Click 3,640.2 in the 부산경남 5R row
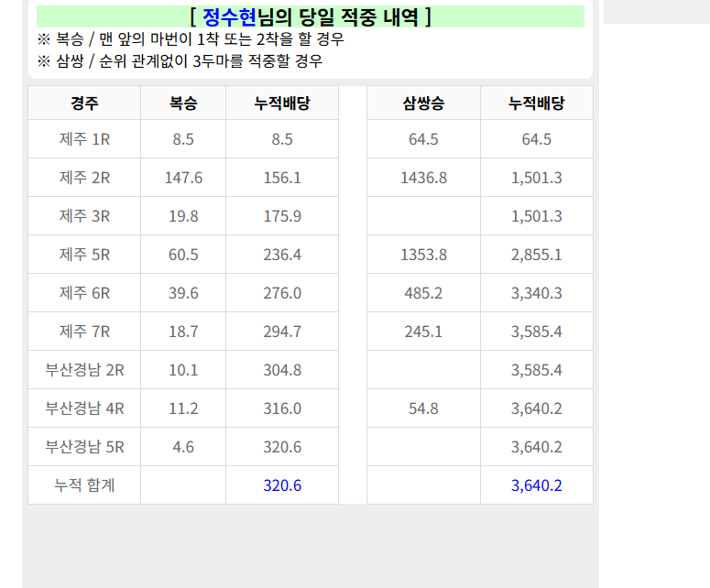The width and height of the screenshot is (710, 588). click(537, 447)
